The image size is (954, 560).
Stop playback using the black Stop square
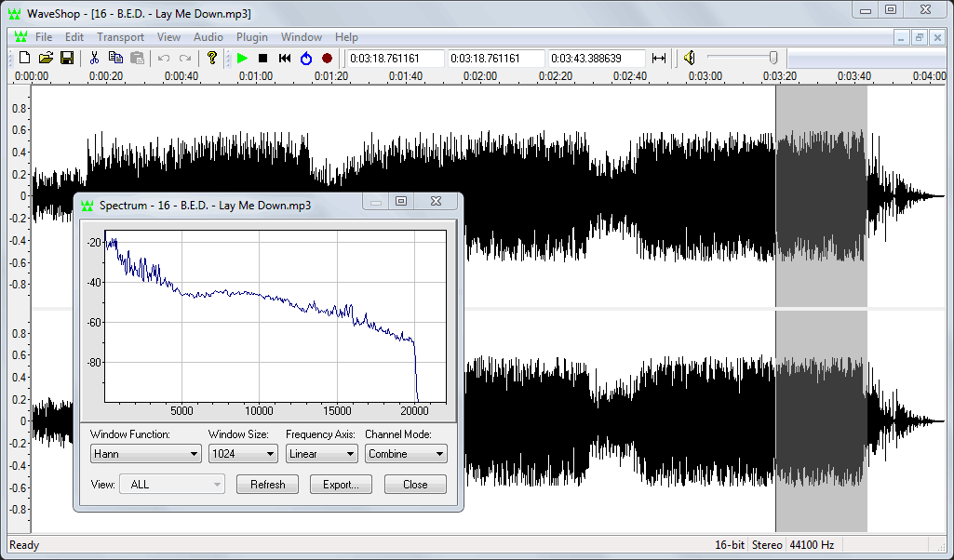262,58
